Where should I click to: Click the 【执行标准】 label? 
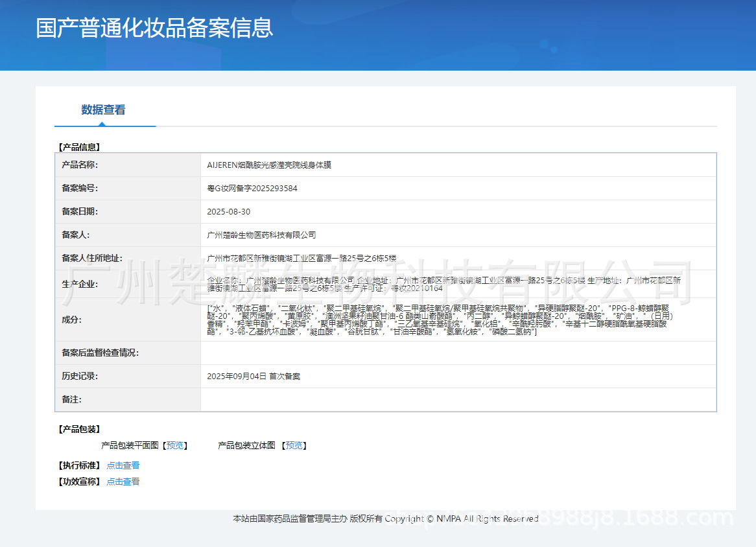79,465
